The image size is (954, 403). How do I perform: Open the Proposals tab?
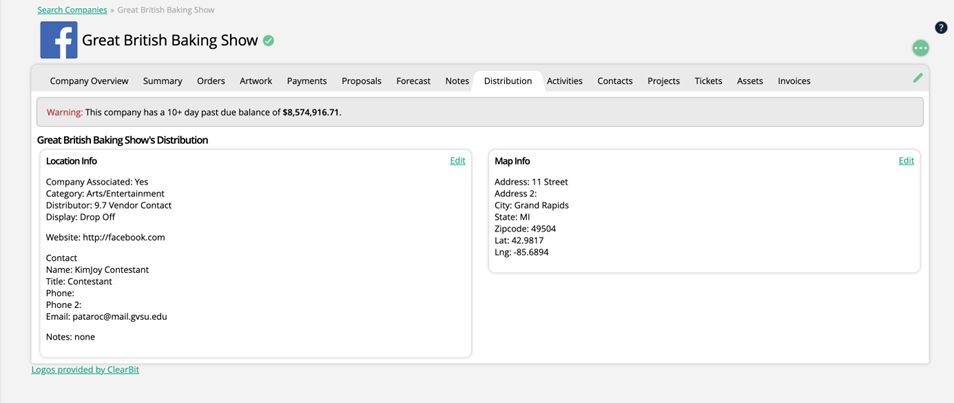(361, 81)
